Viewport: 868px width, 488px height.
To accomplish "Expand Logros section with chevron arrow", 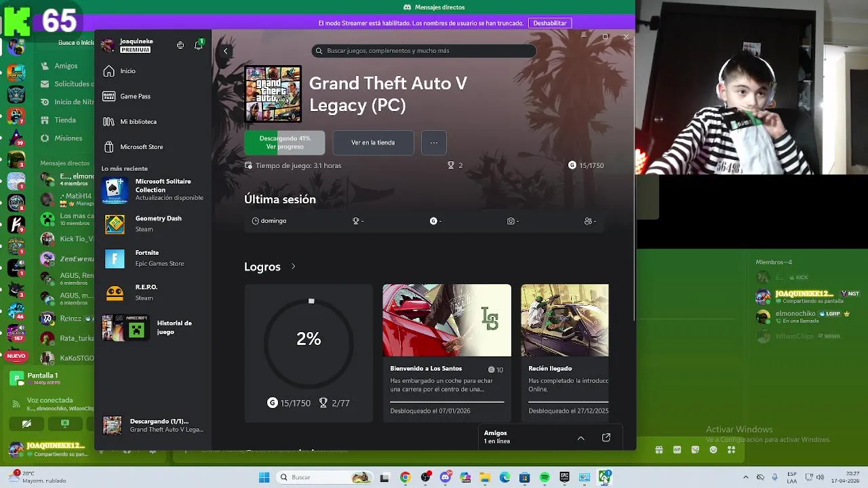I will coord(293,266).
